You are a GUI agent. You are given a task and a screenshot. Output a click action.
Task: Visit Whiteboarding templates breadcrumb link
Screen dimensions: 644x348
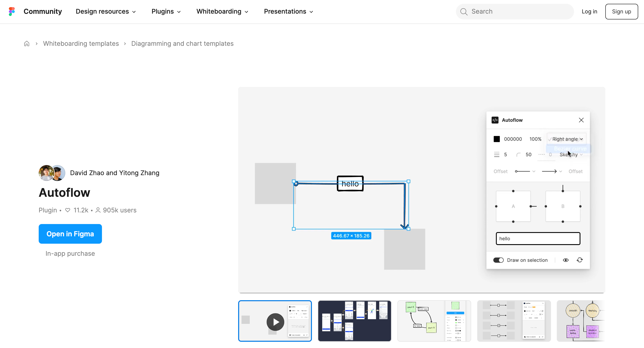81,43
